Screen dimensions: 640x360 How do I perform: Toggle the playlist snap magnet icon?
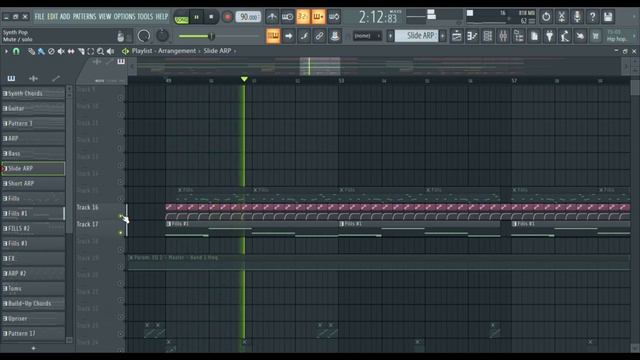(x=16, y=51)
